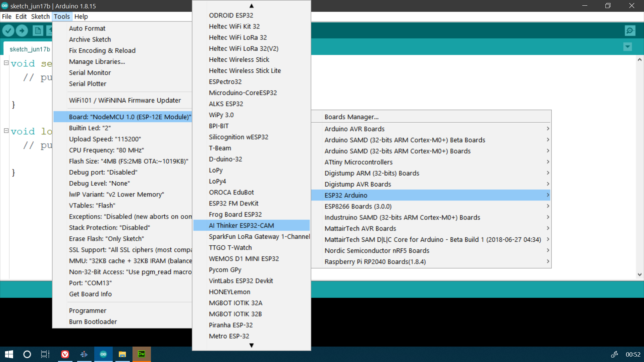Open the Sketch menu
Screen dimensions: 644x362
(40, 16)
